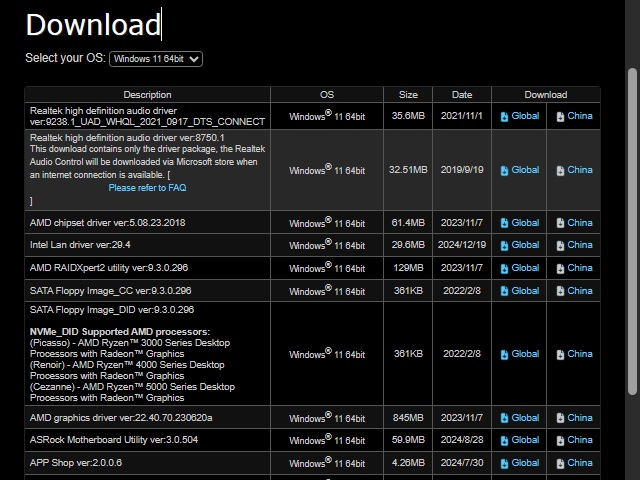Viewport: 640px width, 480px height.
Task: Click 'APP Shop ver:2.0.0.6' text
Action: point(76,463)
